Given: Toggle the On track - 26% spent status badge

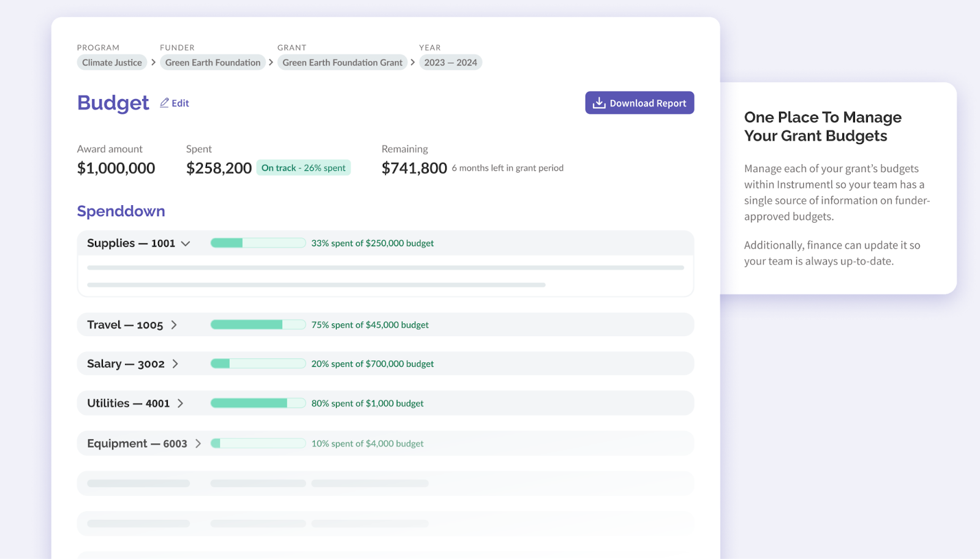Looking at the screenshot, I should (x=303, y=167).
